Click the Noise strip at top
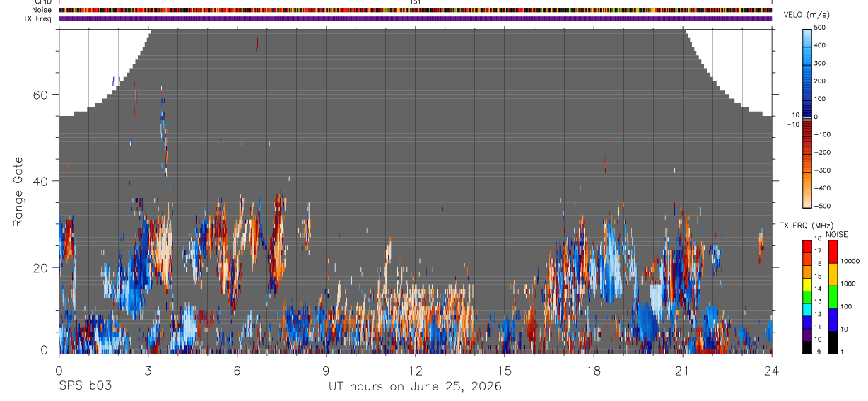 pyautogui.click(x=415, y=10)
